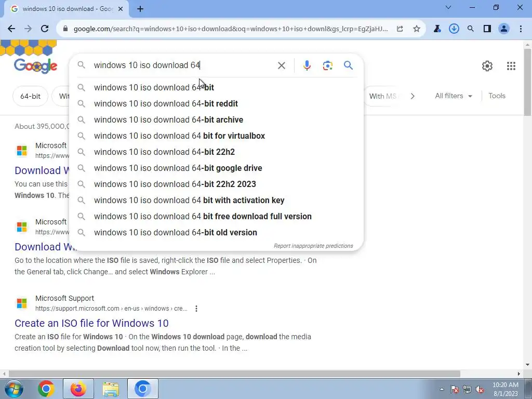Viewport: 532px width, 399px height.
Task: Click Report inappropriate predictions
Action: coord(313,246)
